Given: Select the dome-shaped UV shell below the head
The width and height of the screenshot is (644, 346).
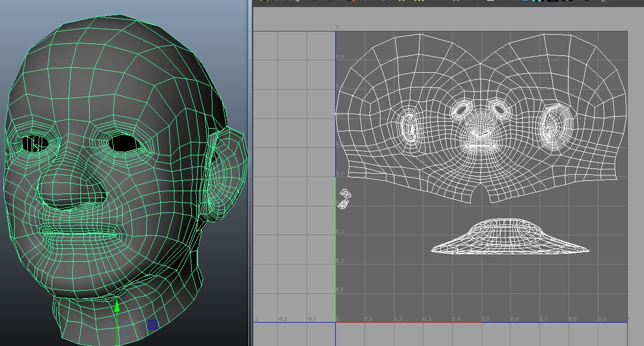Looking at the screenshot, I should [x=510, y=236].
